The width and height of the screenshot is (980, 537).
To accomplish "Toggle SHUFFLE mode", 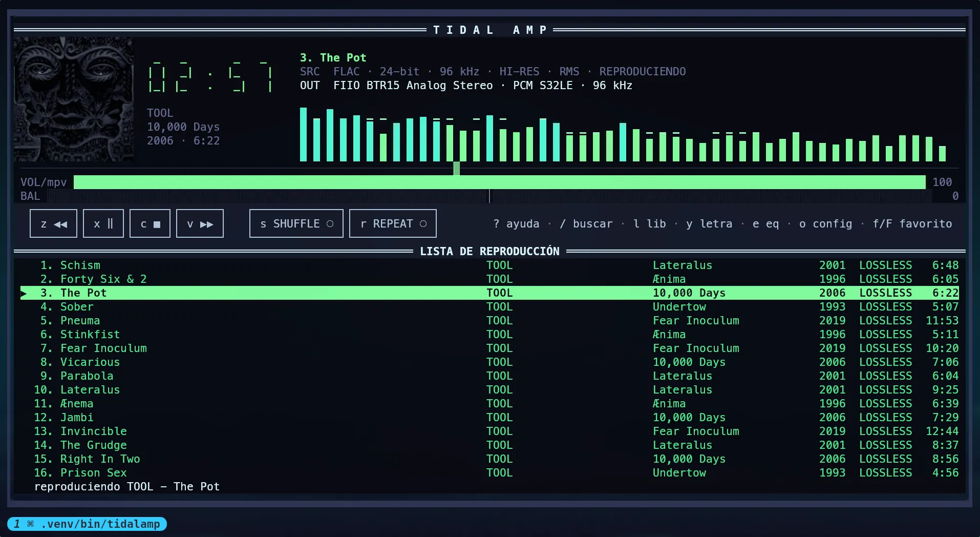I will tap(296, 223).
